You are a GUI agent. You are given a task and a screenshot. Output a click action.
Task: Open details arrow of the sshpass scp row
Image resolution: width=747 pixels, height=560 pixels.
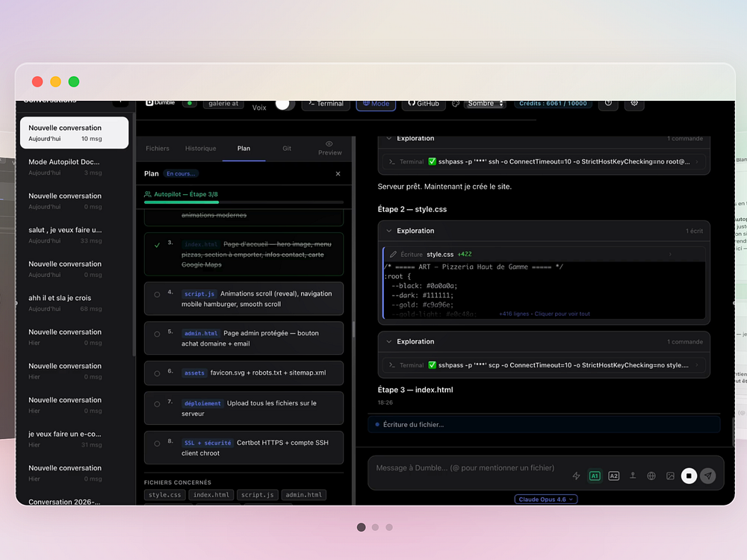tap(697, 365)
